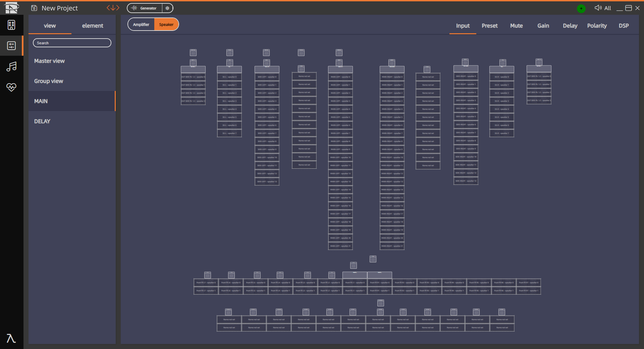Switch to Amplifier display mode
Viewport: 644px width, 349px height.
141,24
